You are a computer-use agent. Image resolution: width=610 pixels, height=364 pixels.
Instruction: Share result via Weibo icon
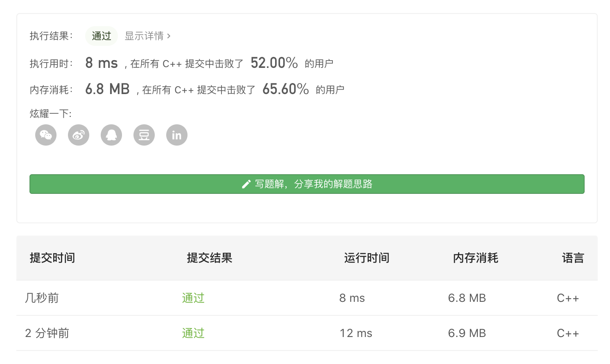[79, 135]
